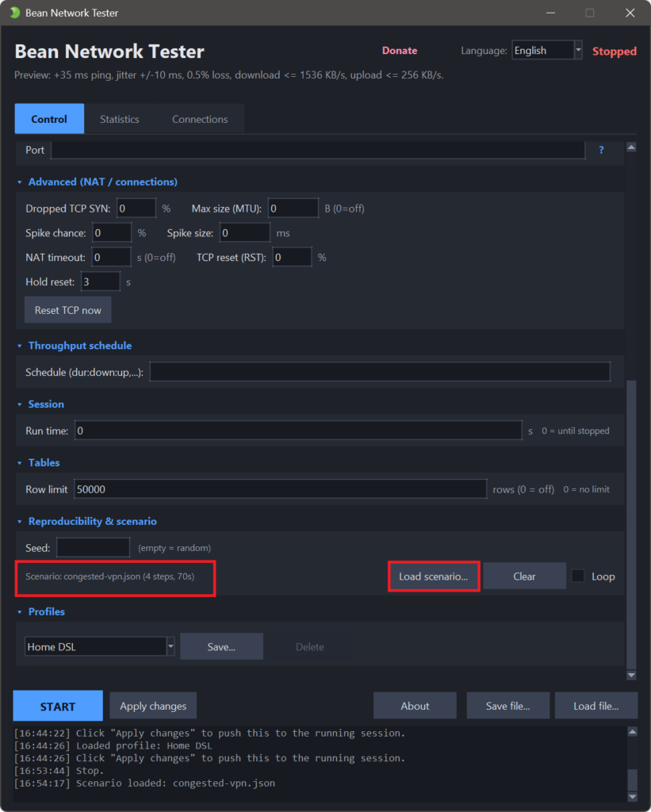Click the Load file... button
Screen dimensions: 651x812
tap(596, 706)
